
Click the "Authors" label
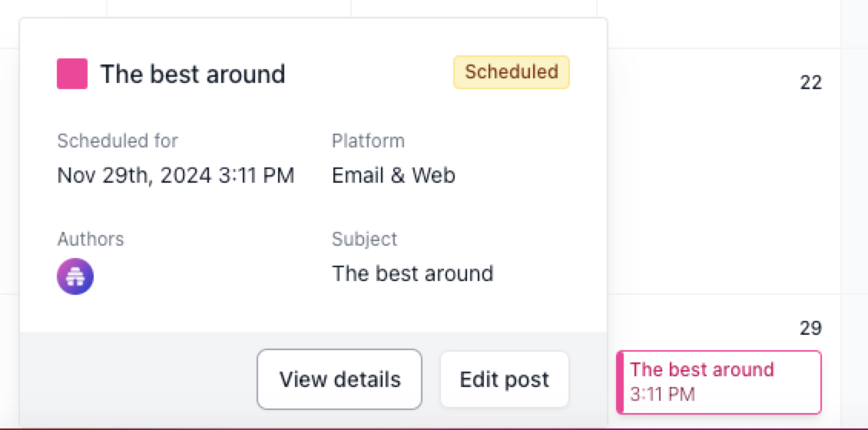[91, 239]
